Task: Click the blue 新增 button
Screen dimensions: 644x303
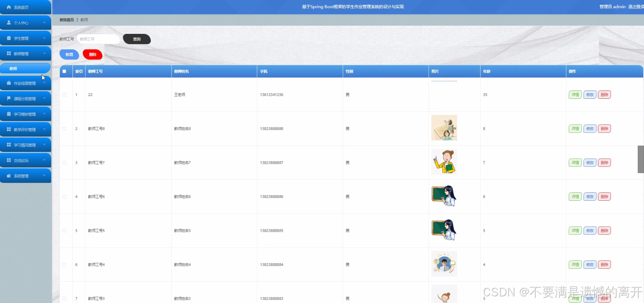Action: click(69, 54)
